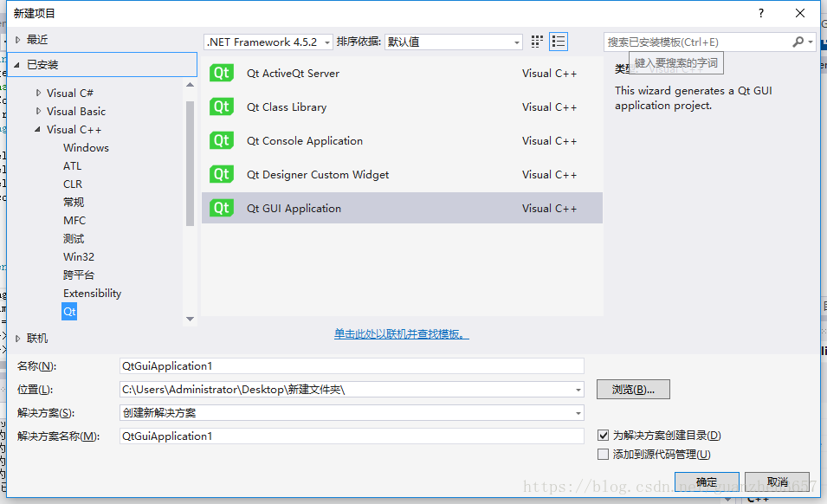This screenshot has width=827, height=504.
Task: Click the solution name input field
Action: pos(352,436)
